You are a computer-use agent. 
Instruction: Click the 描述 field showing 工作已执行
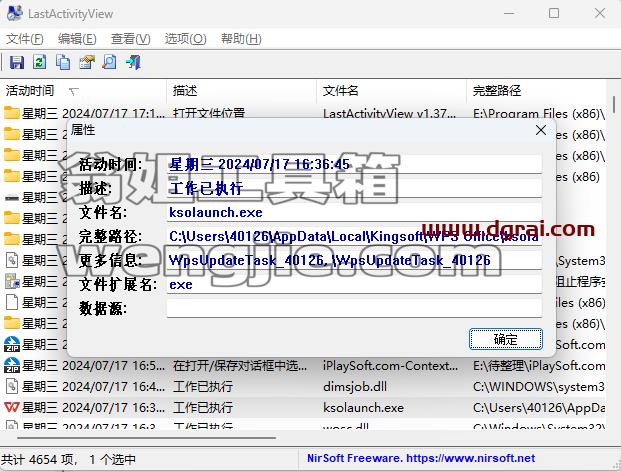(354, 188)
